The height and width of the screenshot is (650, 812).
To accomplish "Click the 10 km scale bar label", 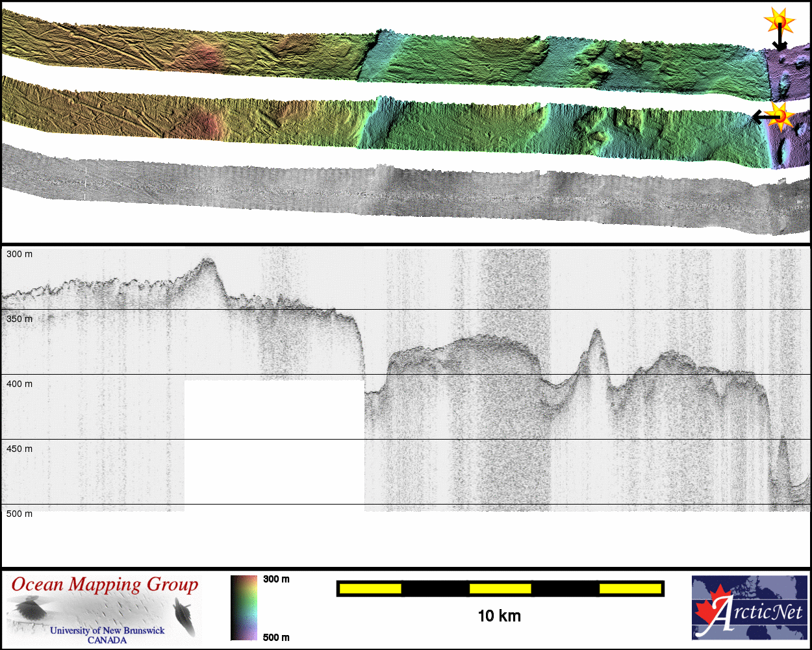I will [x=499, y=616].
